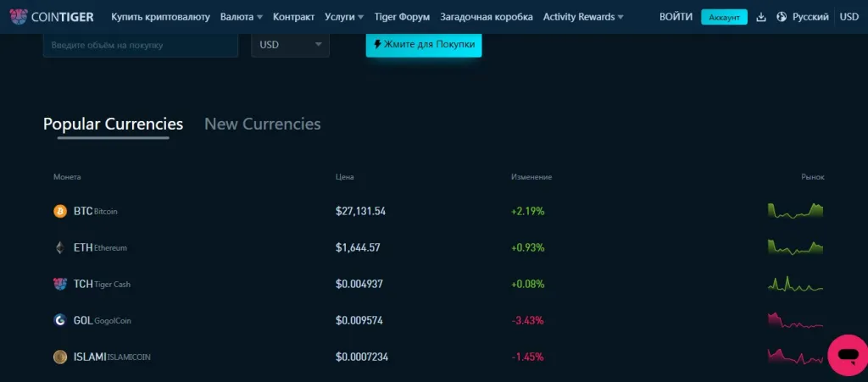868x382 pixels.
Task: Select the ETH Ethereum row name
Action: click(x=100, y=247)
